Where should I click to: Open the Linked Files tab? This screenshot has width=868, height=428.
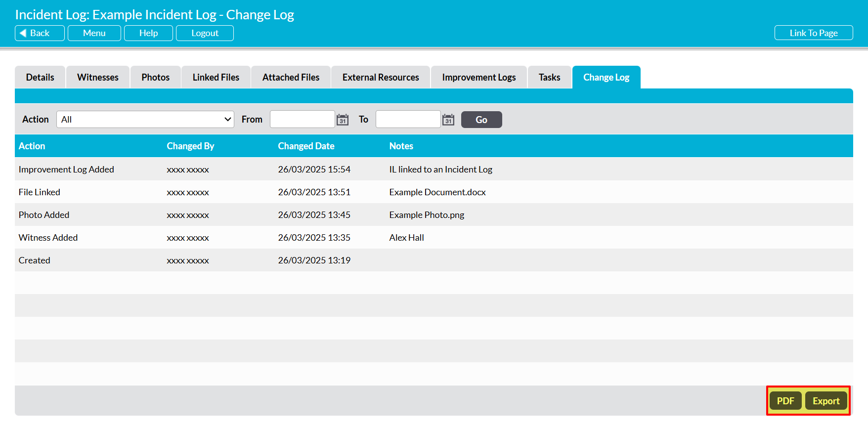click(216, 77)
